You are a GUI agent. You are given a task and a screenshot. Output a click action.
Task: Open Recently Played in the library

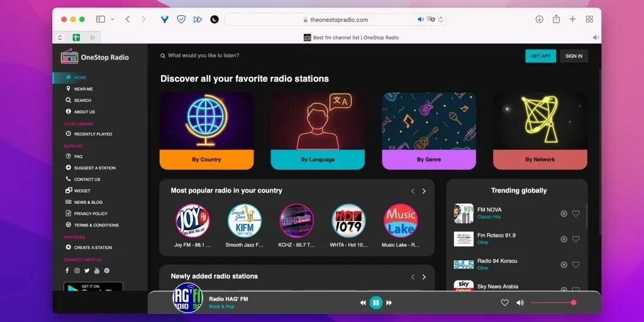tap(89, 134)
